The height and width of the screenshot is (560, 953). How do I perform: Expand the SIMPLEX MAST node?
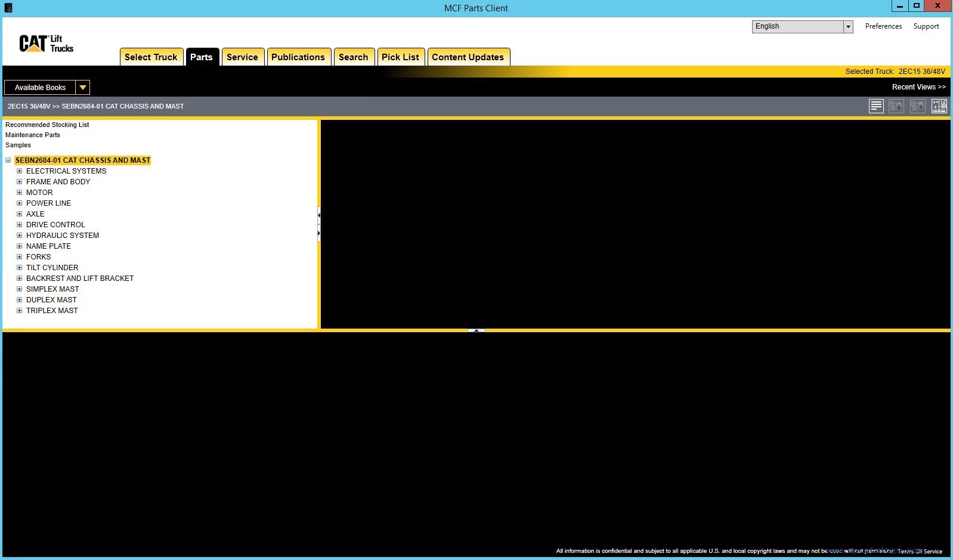tap(19, 289)
